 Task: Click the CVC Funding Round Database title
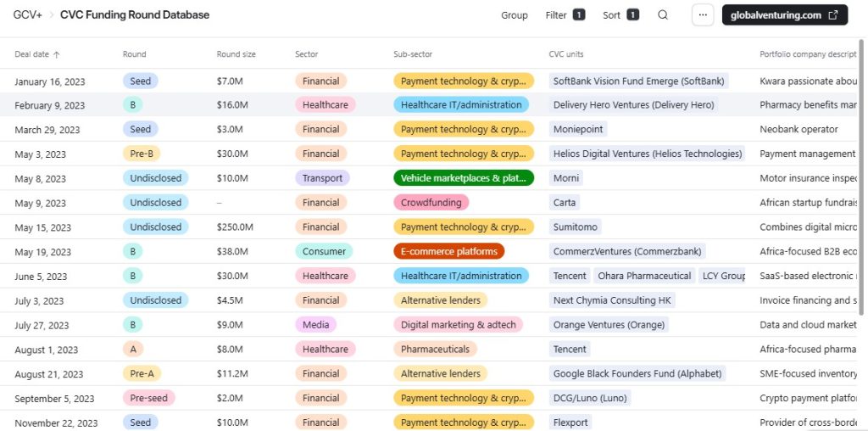pos(135,15)
